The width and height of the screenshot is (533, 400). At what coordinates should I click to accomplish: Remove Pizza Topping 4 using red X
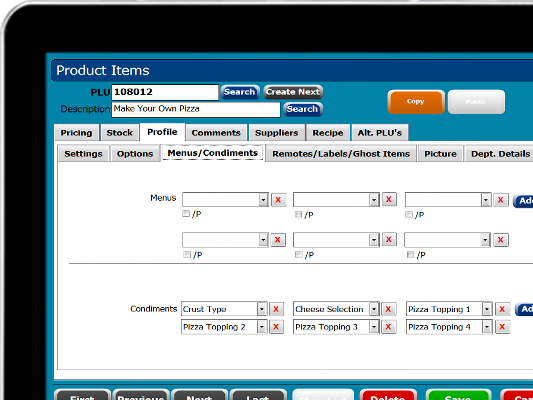point(502,327)
